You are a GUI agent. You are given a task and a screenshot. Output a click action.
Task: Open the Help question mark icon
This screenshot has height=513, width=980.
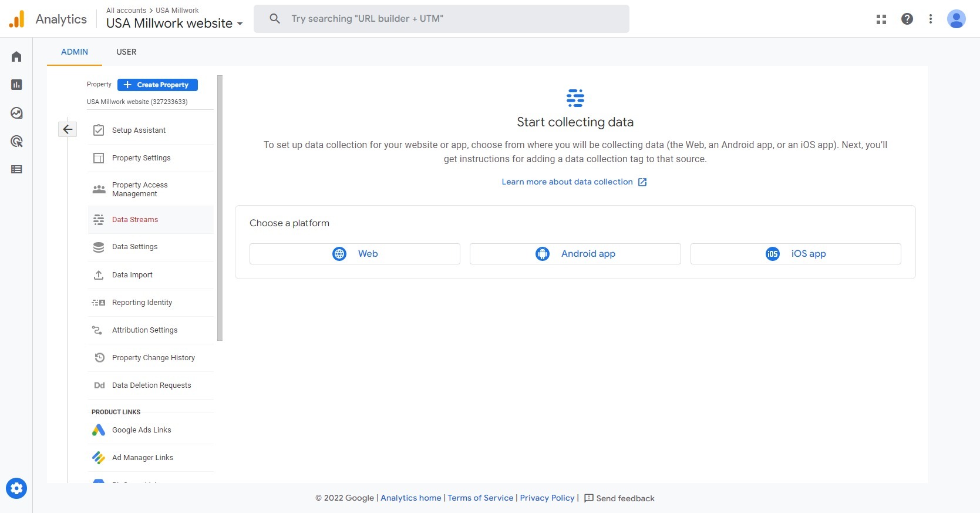tap(907, 19)
